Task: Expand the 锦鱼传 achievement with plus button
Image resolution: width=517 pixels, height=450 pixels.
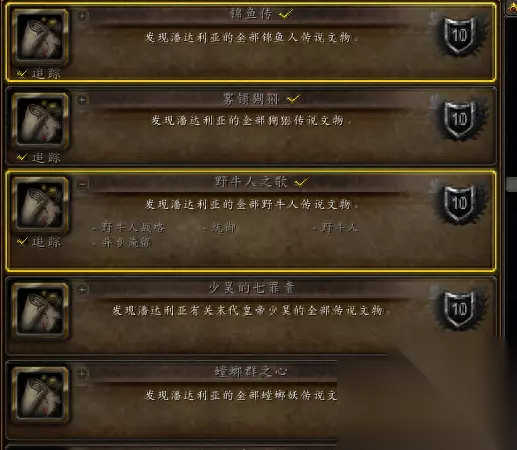Action: point(82,16)
